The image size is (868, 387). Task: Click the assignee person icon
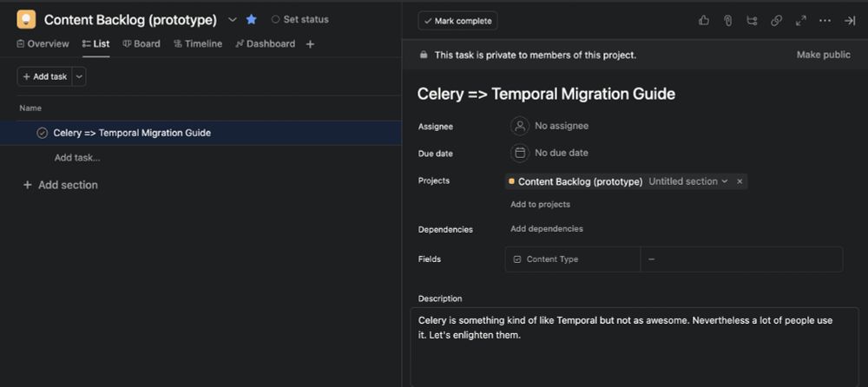519,126
